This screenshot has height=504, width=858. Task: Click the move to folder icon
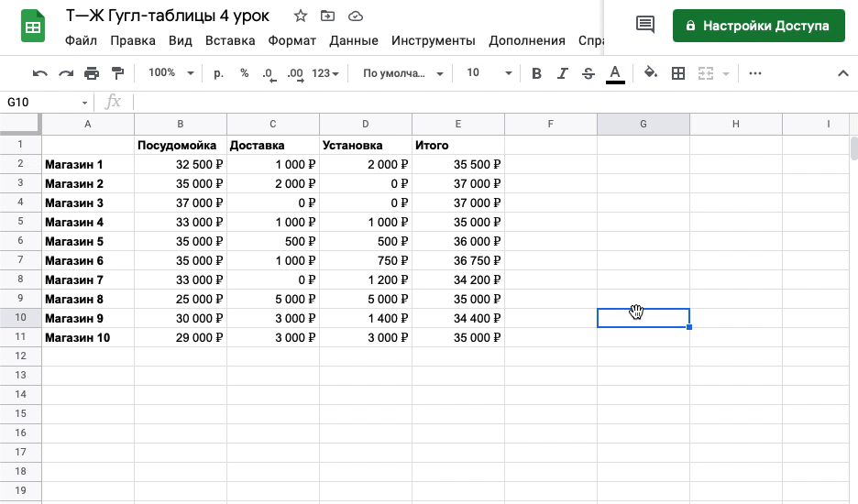327,16
